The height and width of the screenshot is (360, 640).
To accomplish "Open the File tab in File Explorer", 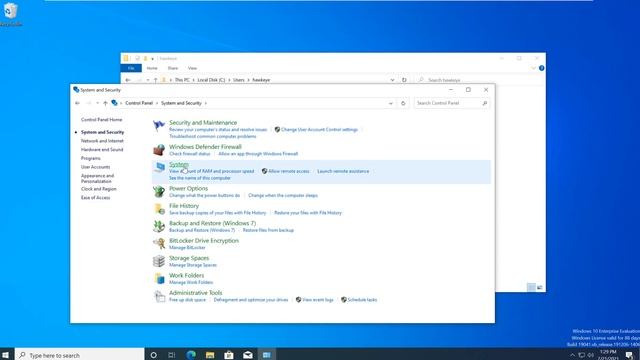I will [x=131, y=68].
